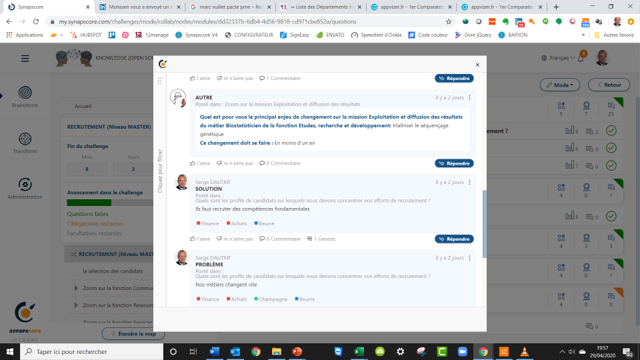The image size is (640, 360).
Task: Expand Zoom sur la fonction Ressour tree item
Action: click(76, 305)
